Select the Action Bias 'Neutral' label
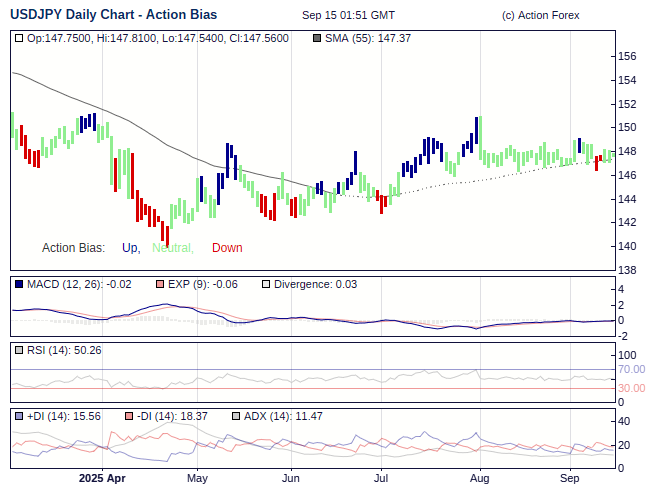This screenshot has height=489, width=650. click(x=172, y=248)
